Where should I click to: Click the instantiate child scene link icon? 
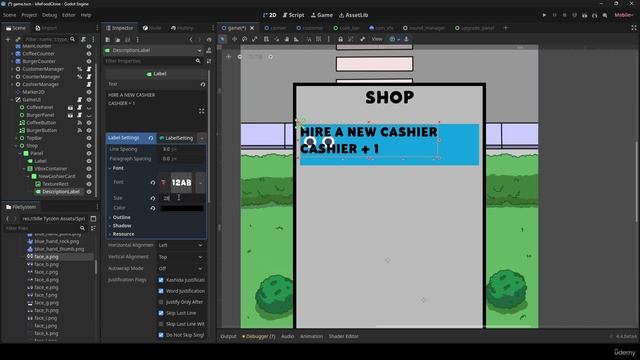pos(18,39)
